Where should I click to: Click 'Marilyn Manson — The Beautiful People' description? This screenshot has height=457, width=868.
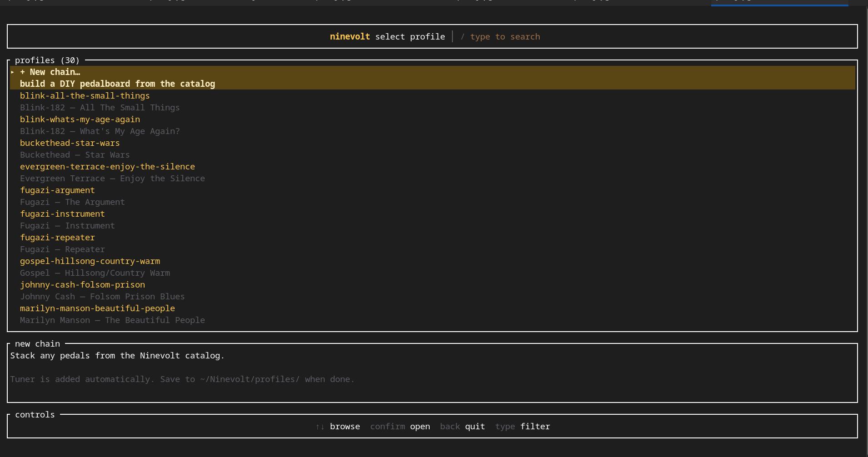point(112,320)
